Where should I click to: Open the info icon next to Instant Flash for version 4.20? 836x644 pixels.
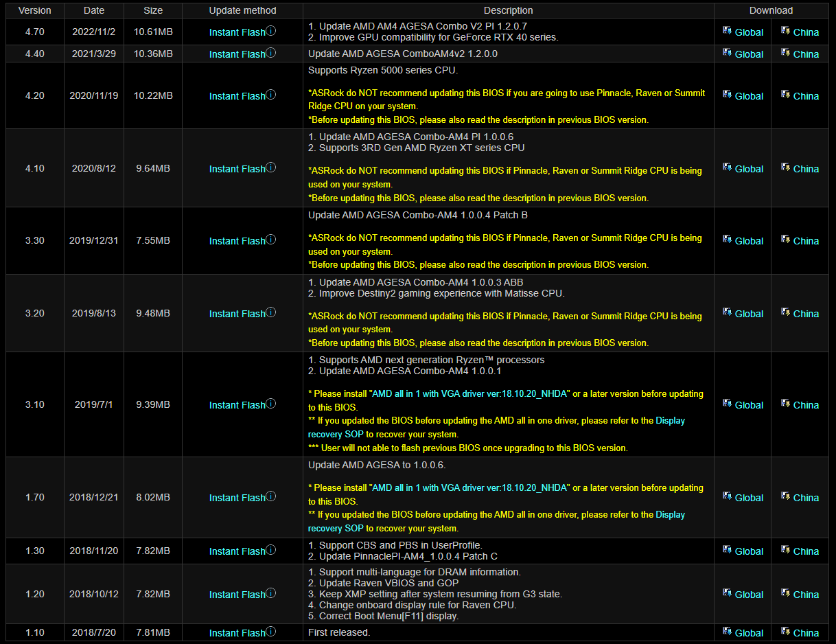[270, 95]
